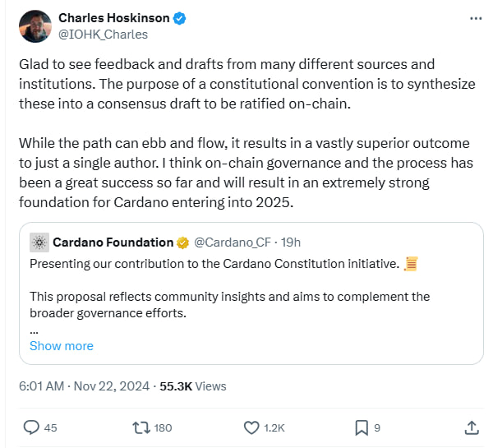Click the 6:01 AM Nov 22, 2024 timestamp
The image size is (493, 448).
[x=85, y=386]
